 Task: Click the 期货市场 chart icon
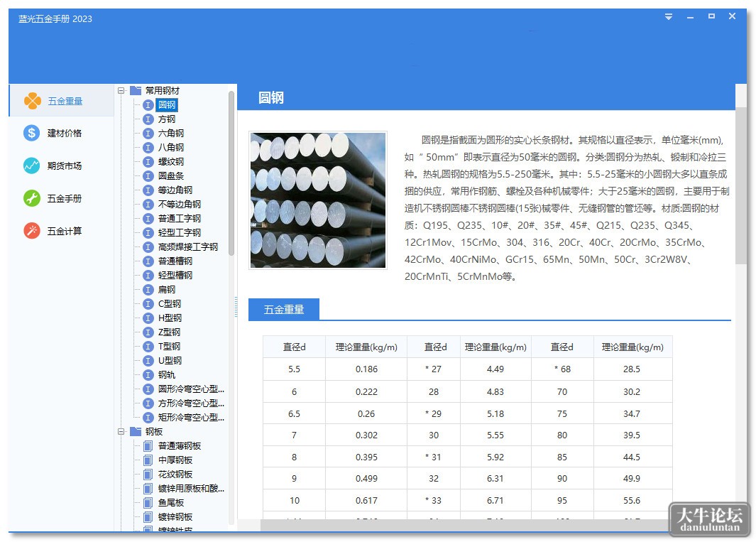tap(32, 166)
